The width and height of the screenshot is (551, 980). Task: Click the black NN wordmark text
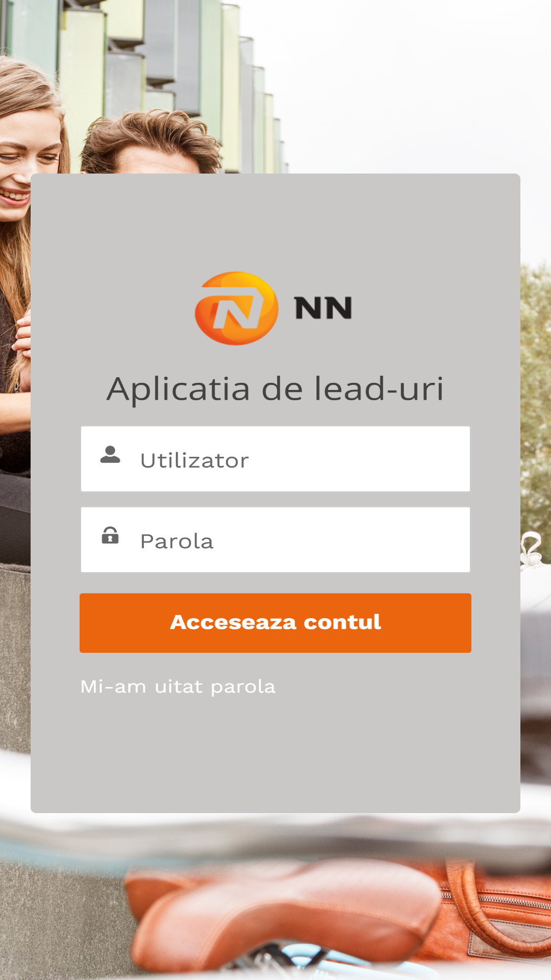point(323,308)
